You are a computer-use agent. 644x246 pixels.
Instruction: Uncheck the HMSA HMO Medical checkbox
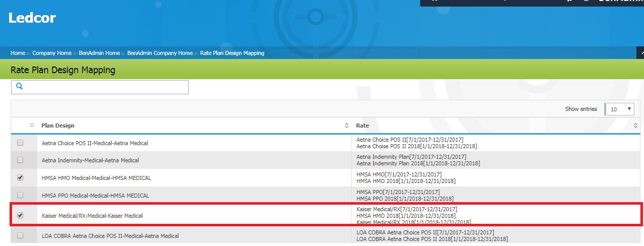click(20, 177)
